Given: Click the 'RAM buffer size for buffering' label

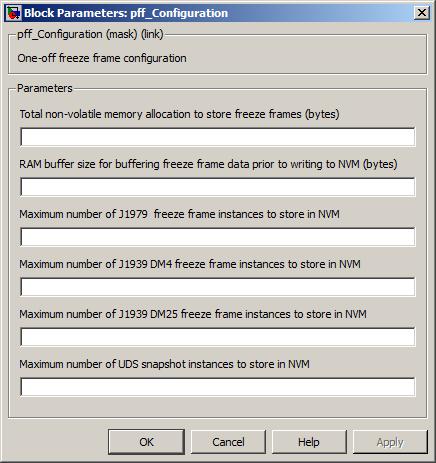Looking at the screenshot, I should (208, 164).
